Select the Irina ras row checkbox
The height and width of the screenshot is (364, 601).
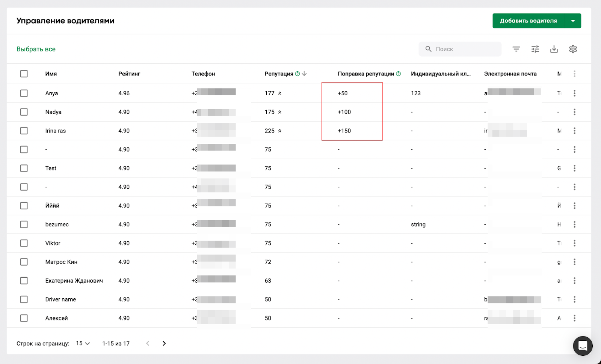click(24, 131)
